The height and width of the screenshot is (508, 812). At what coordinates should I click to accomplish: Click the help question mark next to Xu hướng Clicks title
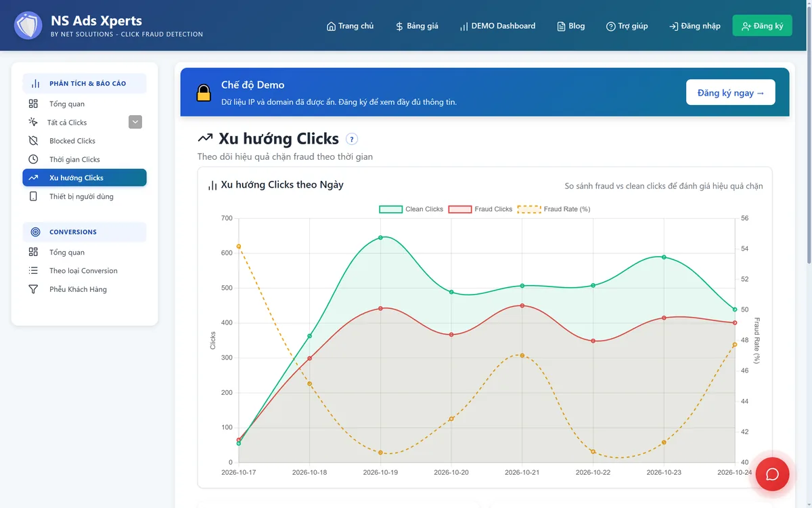[x=352, y=139]
